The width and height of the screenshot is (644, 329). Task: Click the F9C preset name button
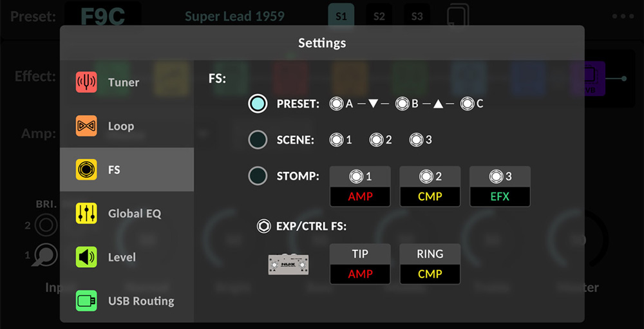[x=103, y=16]
